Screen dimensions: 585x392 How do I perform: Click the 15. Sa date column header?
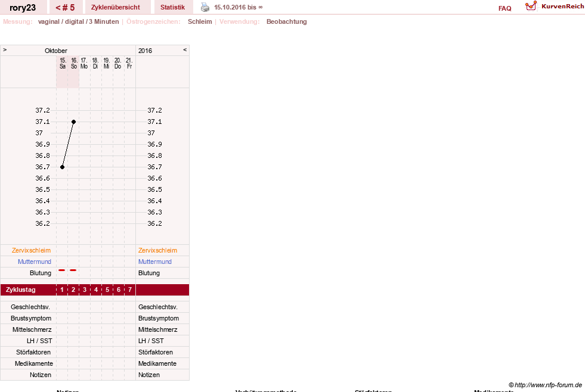pyautogui.click(x=63, y=63)
